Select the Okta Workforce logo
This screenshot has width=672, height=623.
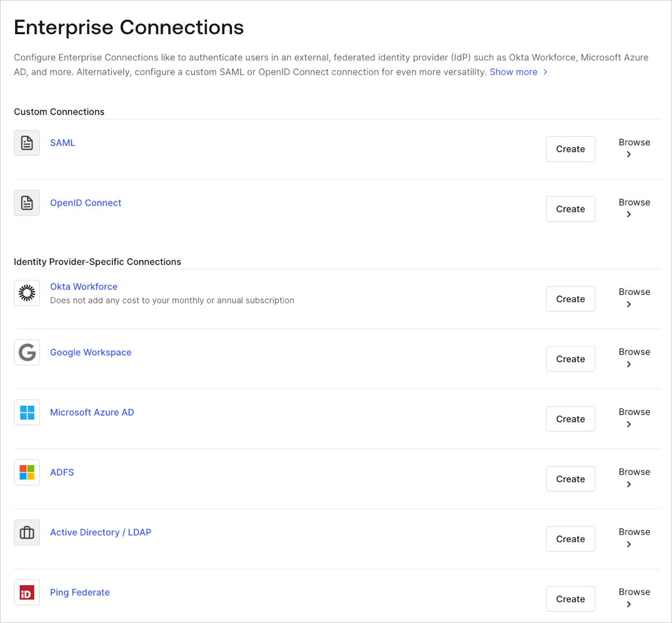27,292
